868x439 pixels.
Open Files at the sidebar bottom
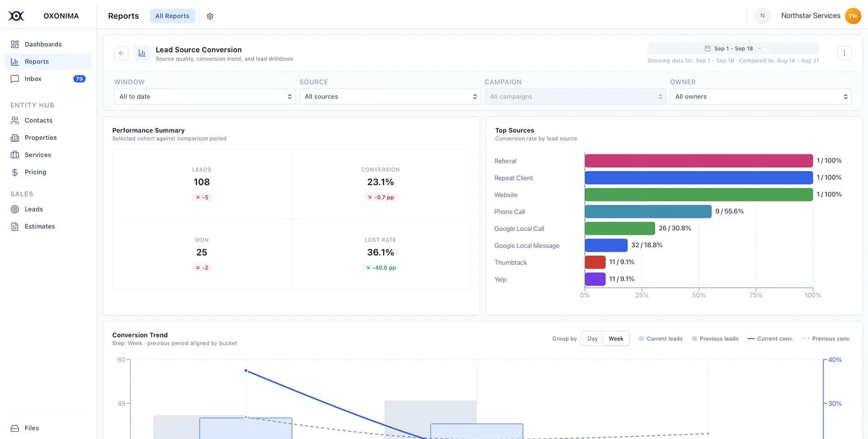48,428
